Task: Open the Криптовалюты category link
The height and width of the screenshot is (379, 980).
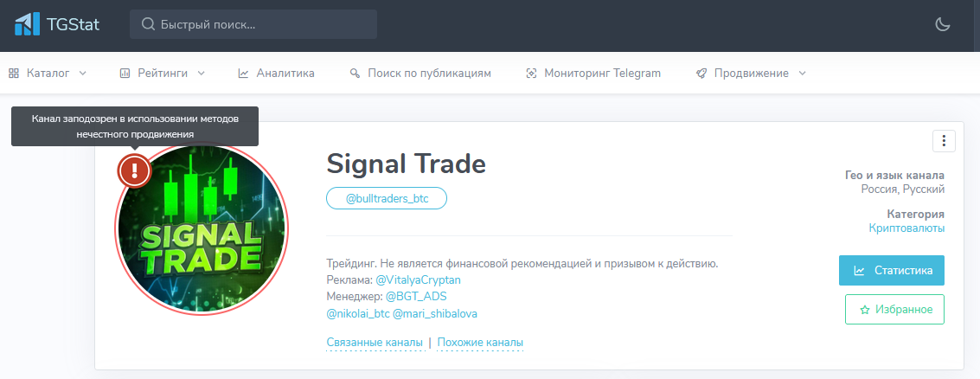Action: point(906,228)
